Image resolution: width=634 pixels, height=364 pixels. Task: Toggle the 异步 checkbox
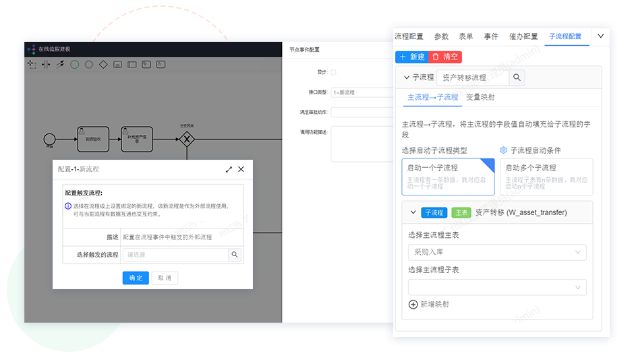pos(334,72)
